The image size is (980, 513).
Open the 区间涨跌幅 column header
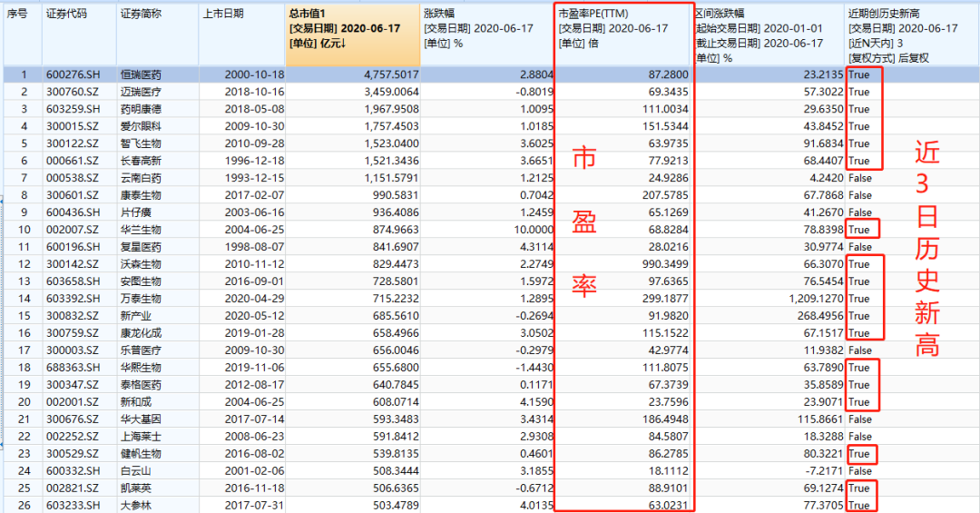pos(769,35)
